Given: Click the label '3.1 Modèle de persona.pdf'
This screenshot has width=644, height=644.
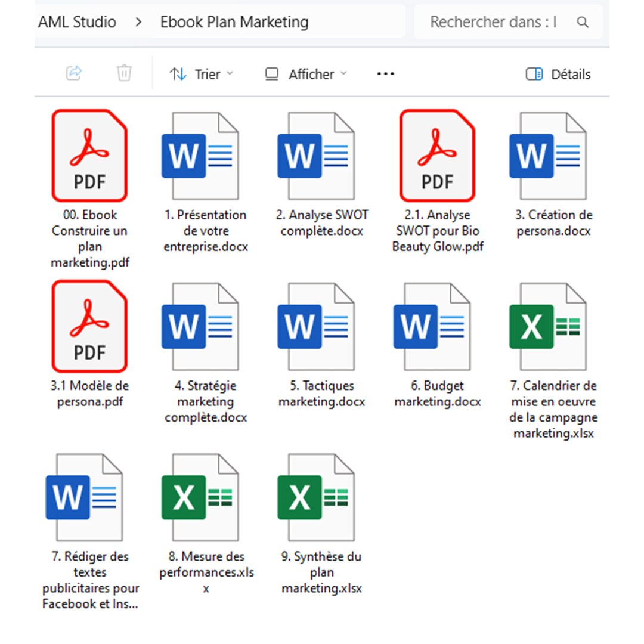Looking at the screenshot, I should coord(90,394).
